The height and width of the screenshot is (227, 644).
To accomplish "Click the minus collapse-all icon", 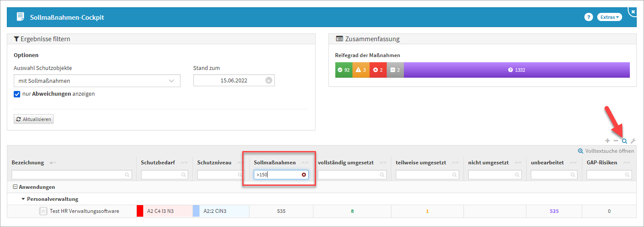I will pyautogui.click(x=616, y=141).
